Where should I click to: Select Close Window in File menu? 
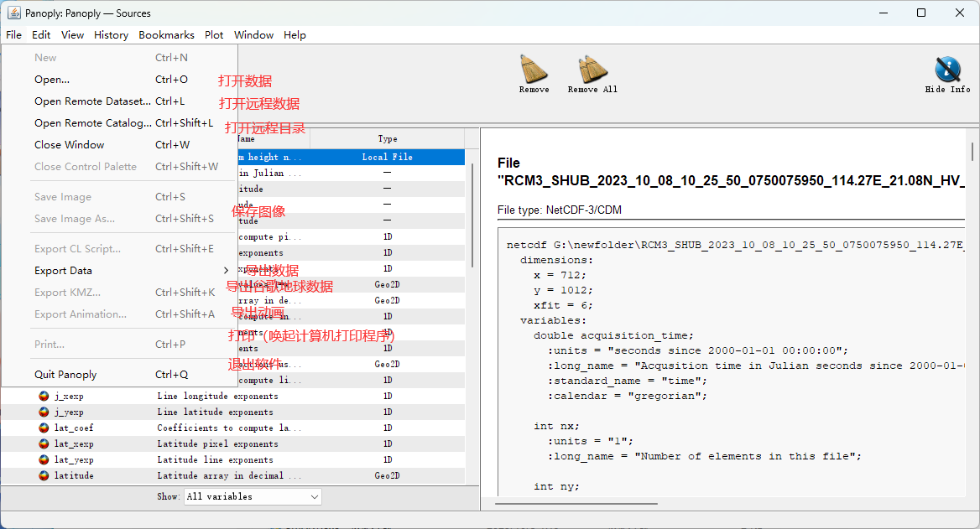tap(119, 145)
